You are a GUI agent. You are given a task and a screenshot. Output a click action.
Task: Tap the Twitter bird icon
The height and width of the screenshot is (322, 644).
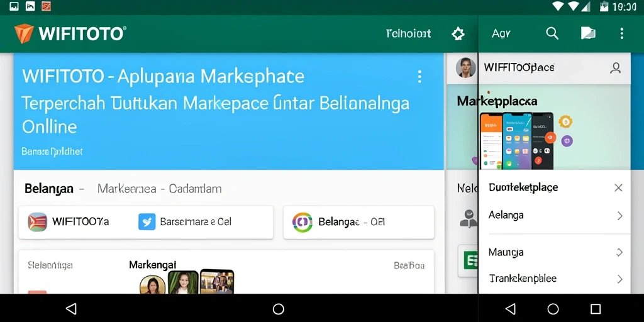click(147, 222)
